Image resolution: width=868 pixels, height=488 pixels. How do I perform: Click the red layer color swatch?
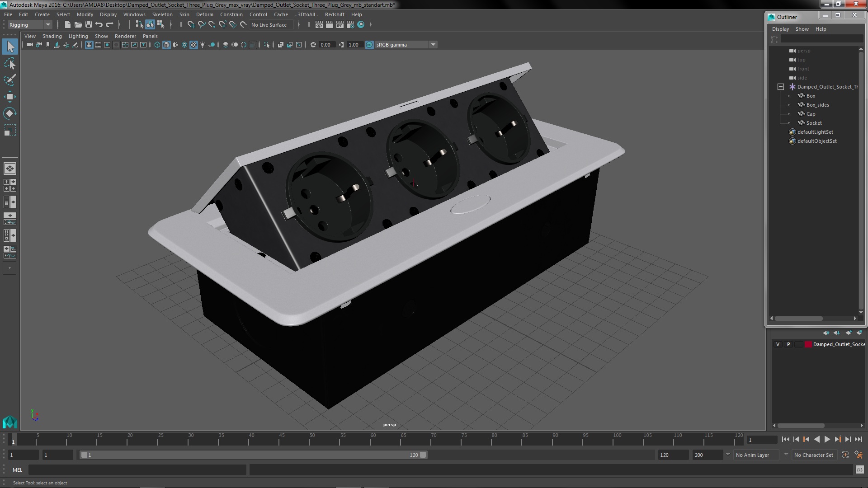pyautogui.click(x=808, y=344)
